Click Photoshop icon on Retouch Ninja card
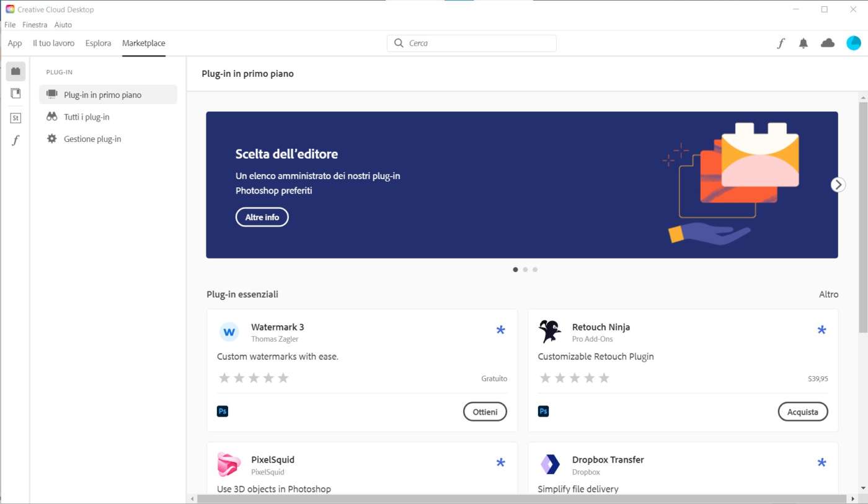 click(x=544, y=411)
